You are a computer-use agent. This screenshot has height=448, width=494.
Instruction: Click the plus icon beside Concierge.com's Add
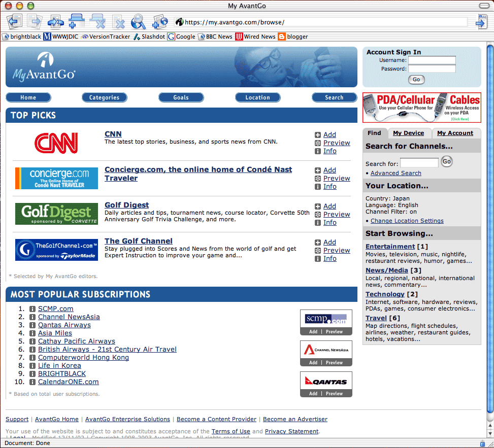[318, 170]
